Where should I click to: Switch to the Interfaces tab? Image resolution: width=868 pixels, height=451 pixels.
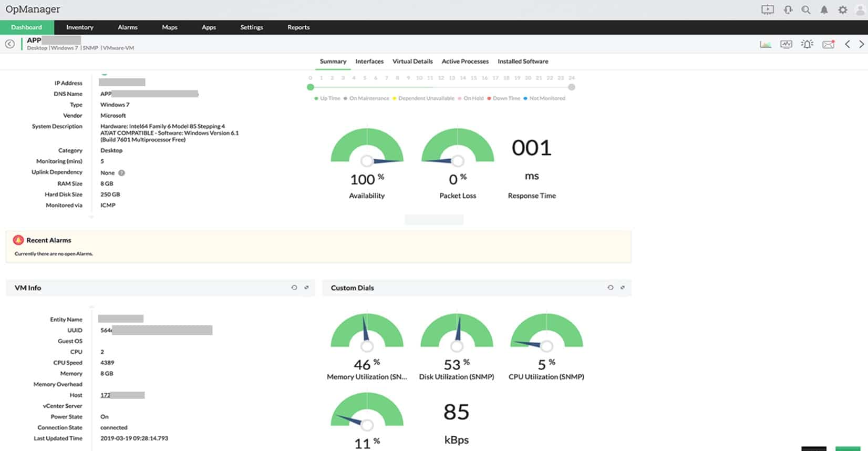click(369, 61)
